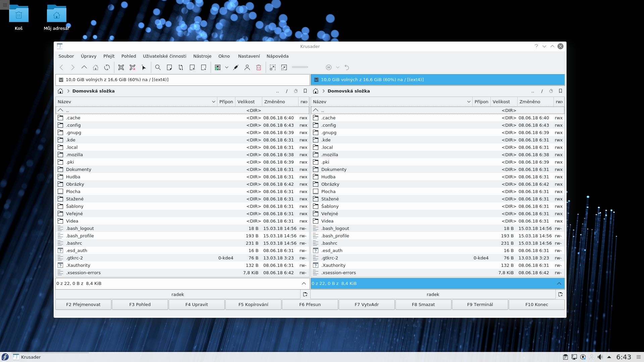Viewport: 644px width, 362px height.
Task: Click the Synchronize Directories icon
Action: [x=181, y=67]
